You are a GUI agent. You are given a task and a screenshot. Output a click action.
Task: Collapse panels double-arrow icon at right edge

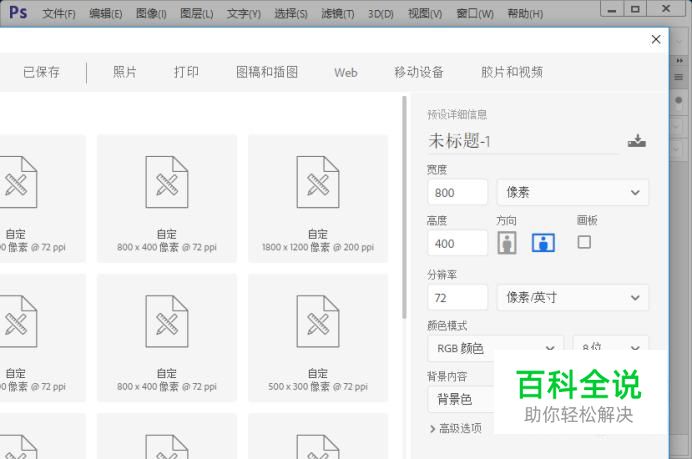[x=680, y=60]
